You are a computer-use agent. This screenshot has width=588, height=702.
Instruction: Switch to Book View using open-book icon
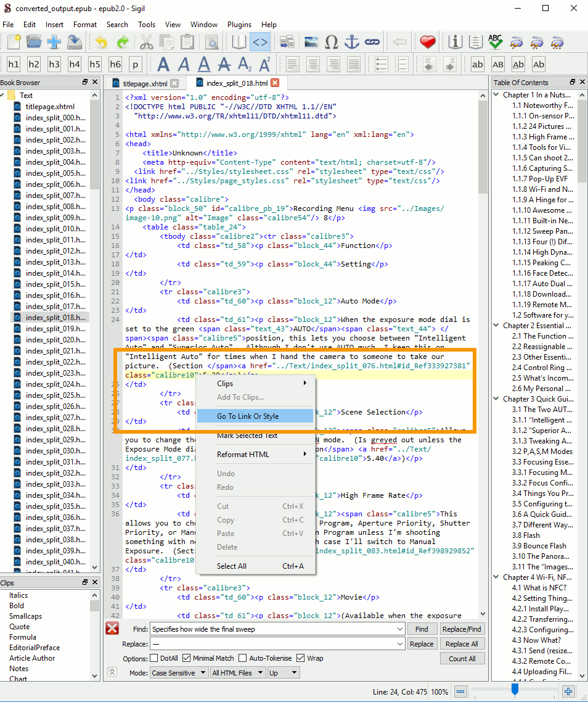click(x=239, y=42)
